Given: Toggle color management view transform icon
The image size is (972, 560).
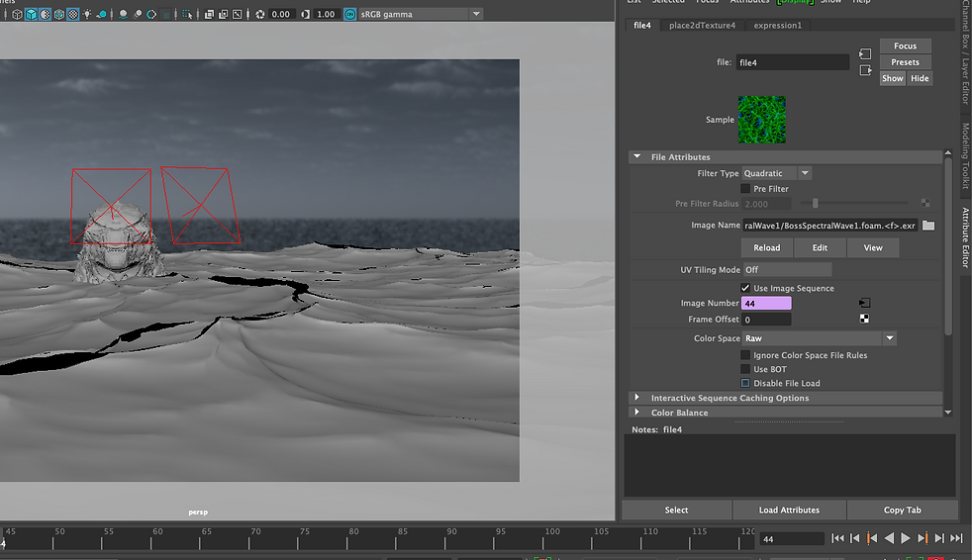Looking at the screenshot, I should click(349, 14).
